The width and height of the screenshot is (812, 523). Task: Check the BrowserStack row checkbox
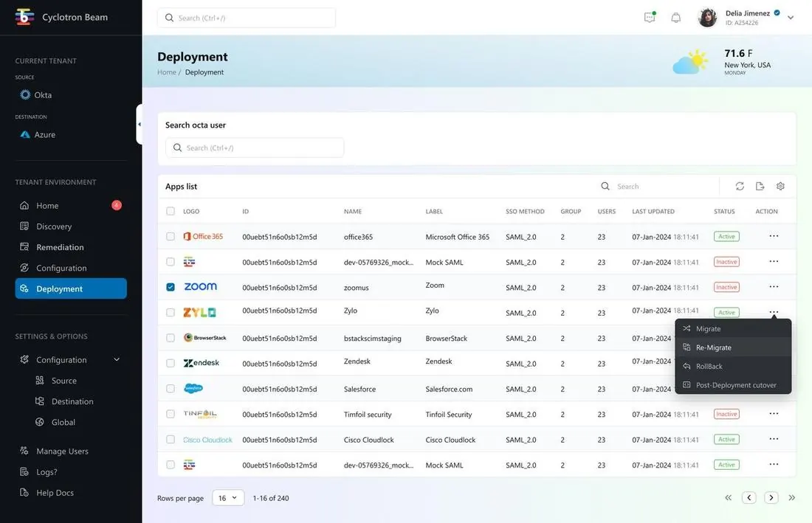click(x=171, y=338)
